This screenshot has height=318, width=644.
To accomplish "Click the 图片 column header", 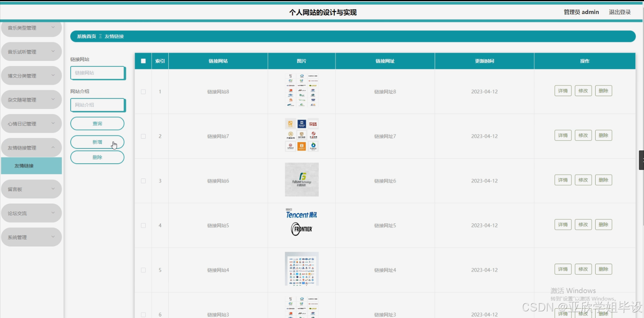I will coord(301,61).
